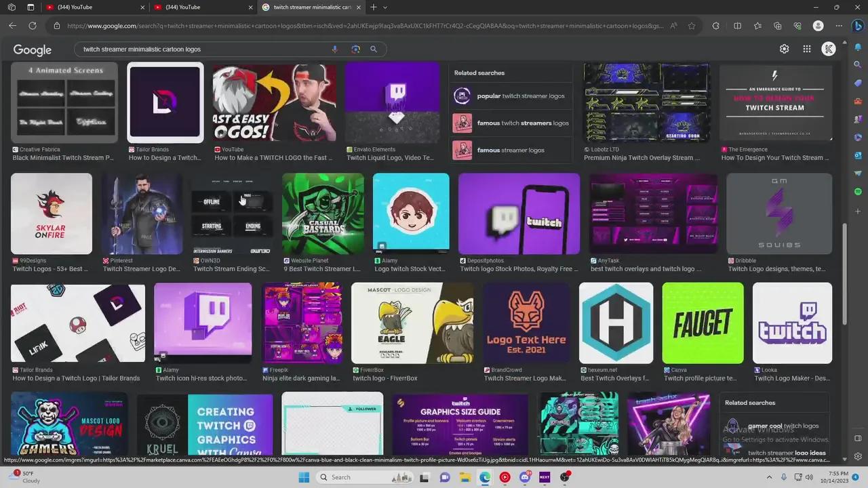
Task: Toggle Edge split screen view
Action: (737, 26)
